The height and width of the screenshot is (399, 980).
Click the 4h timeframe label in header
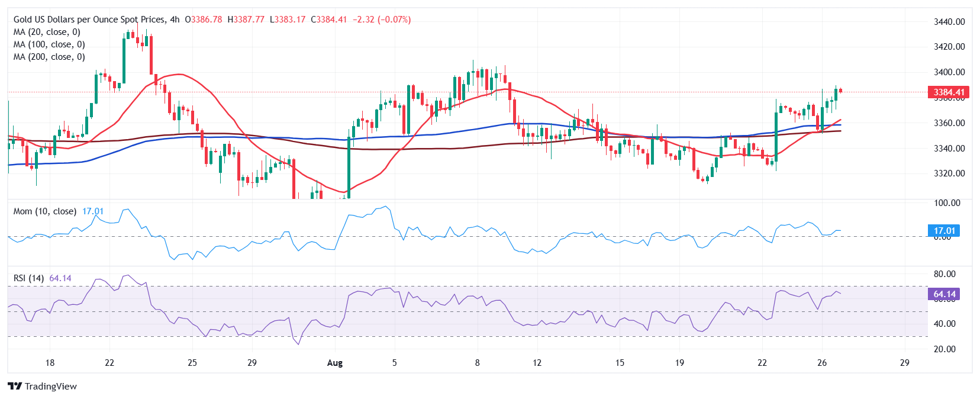click(175, 20)
